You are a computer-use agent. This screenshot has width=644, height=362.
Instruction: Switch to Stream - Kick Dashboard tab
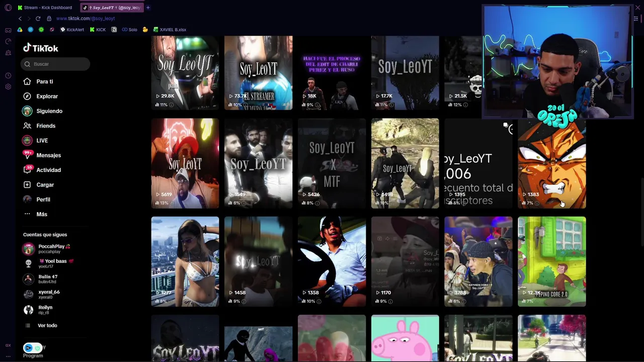coord(45,8)
